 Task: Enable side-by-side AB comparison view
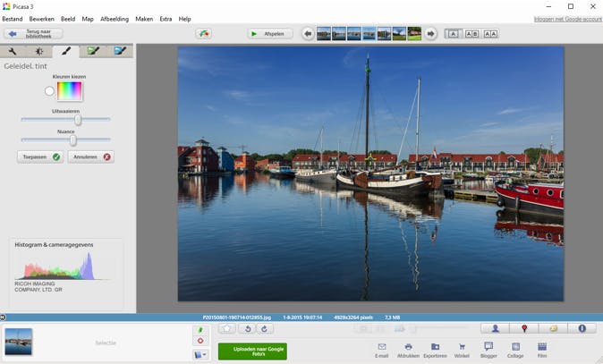tap(471, 34)
